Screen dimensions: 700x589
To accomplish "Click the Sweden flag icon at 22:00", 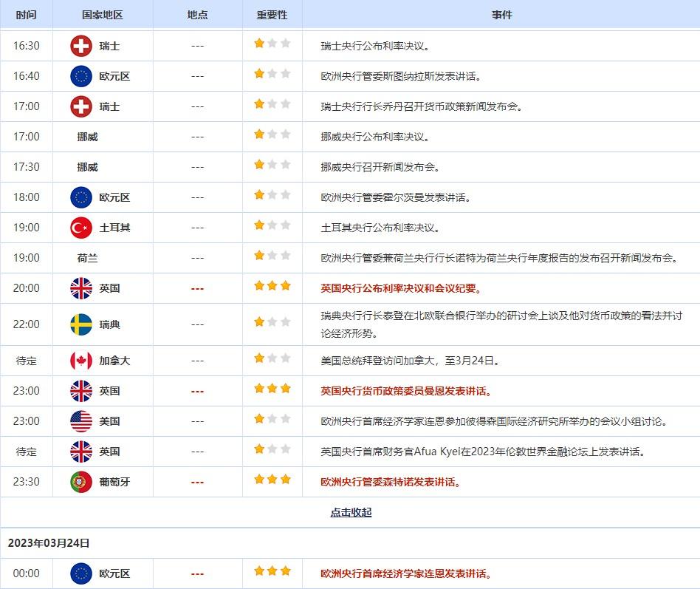I will pos(81,324).
